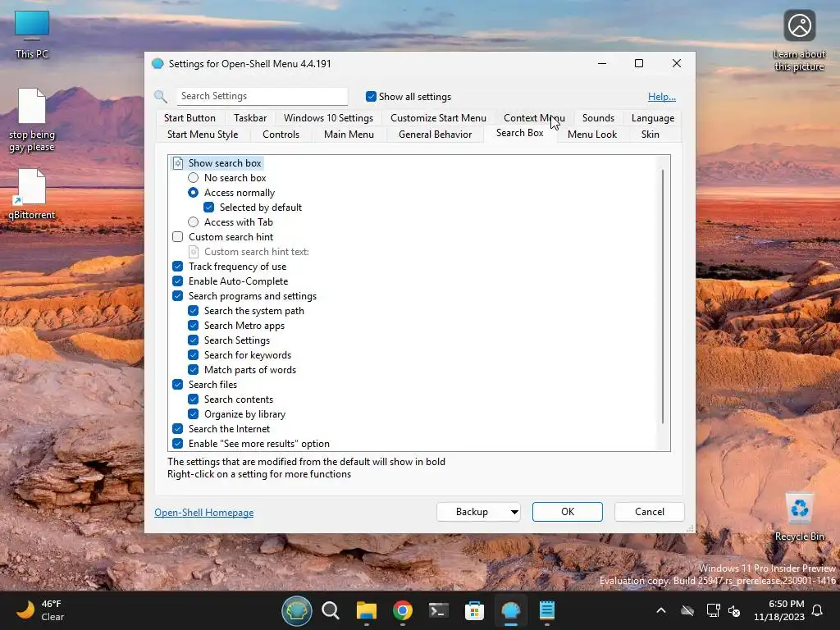Select the 'stop being gay please' desktop file
840x630 pixels.
point(32,120)
